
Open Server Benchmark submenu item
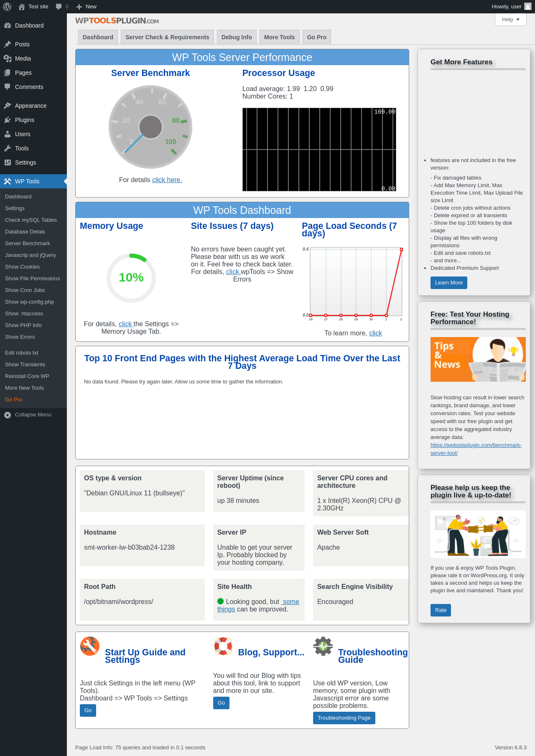point(33,244)
